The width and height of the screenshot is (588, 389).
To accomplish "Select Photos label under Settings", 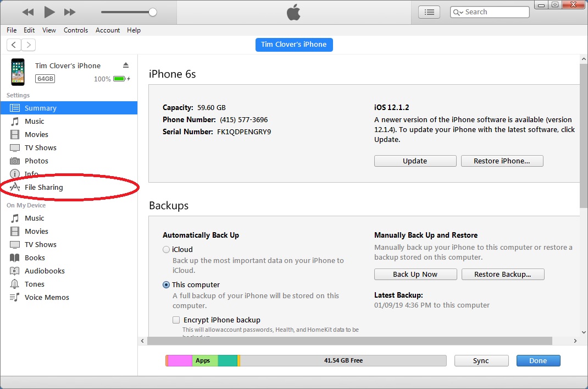I will pyautogui.click(x=36, y=161).
